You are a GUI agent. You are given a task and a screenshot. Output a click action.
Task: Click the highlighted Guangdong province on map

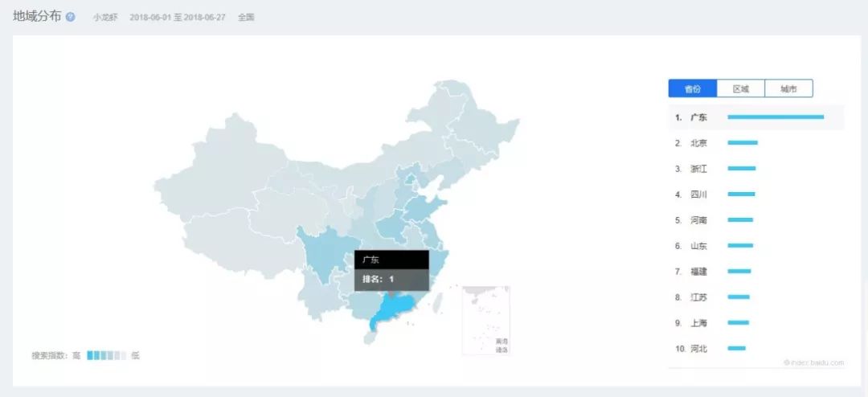click(x=393, y=309)
